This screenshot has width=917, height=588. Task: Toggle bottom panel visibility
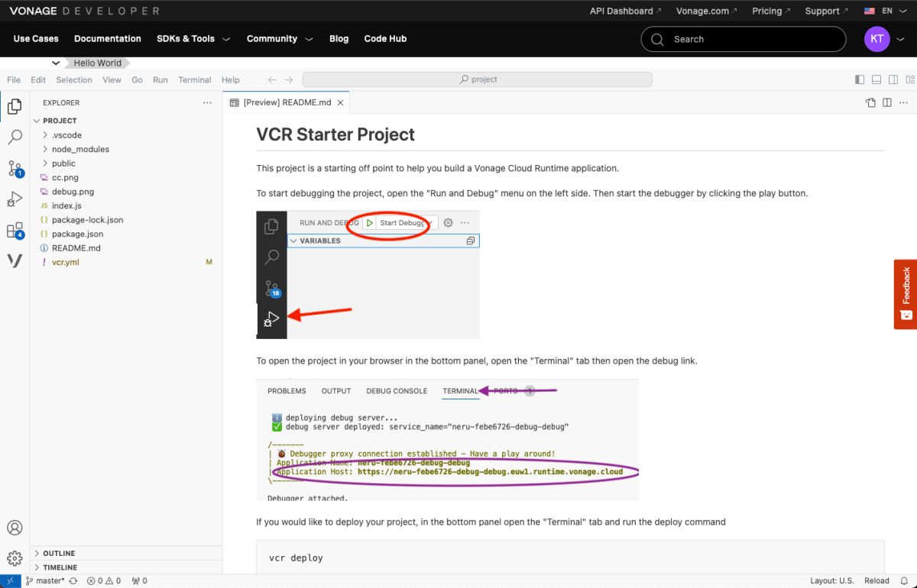coord(876,79)
